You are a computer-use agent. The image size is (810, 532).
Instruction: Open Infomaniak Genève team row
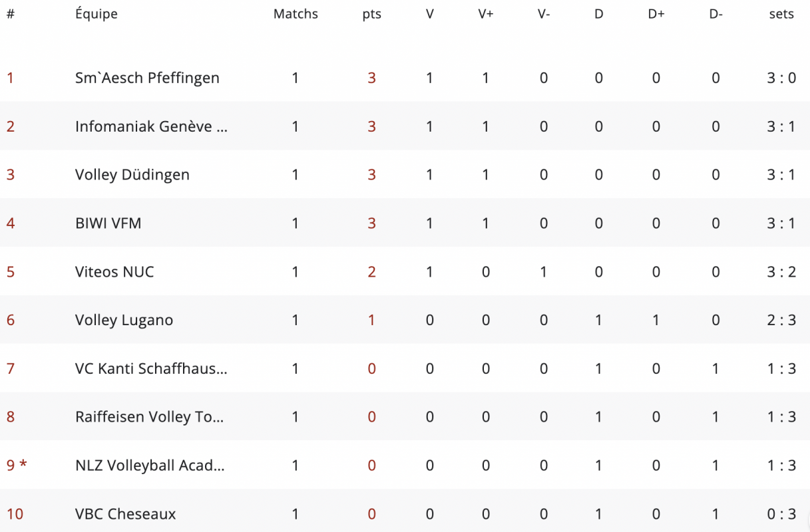tap(151, 126)
